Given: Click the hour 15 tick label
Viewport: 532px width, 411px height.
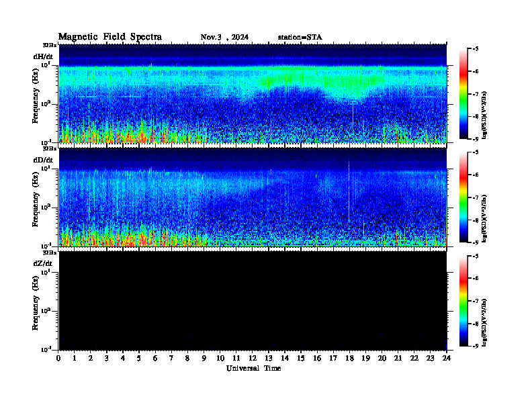Looking at the screenshot, I should pyautogui.click(x=301, y=358).
